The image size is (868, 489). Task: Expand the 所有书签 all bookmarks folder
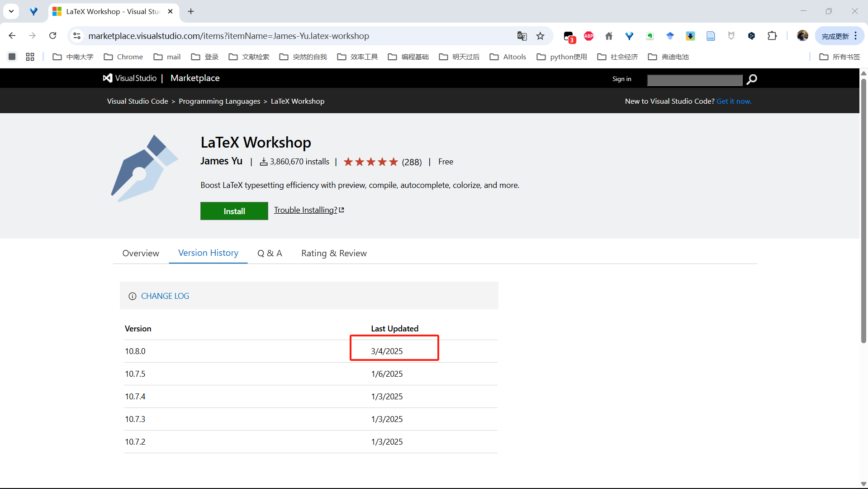pyautogui.click(x=840, y=57)
